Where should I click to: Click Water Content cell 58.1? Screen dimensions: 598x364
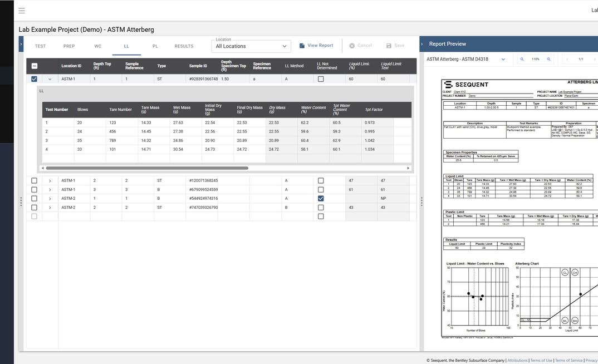coord(313,149)
